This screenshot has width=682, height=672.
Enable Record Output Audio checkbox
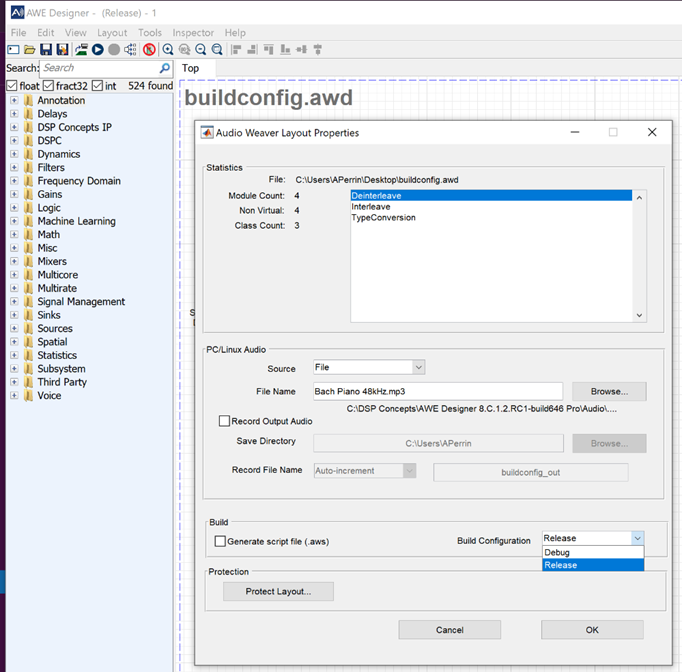[x=224, y=421]
